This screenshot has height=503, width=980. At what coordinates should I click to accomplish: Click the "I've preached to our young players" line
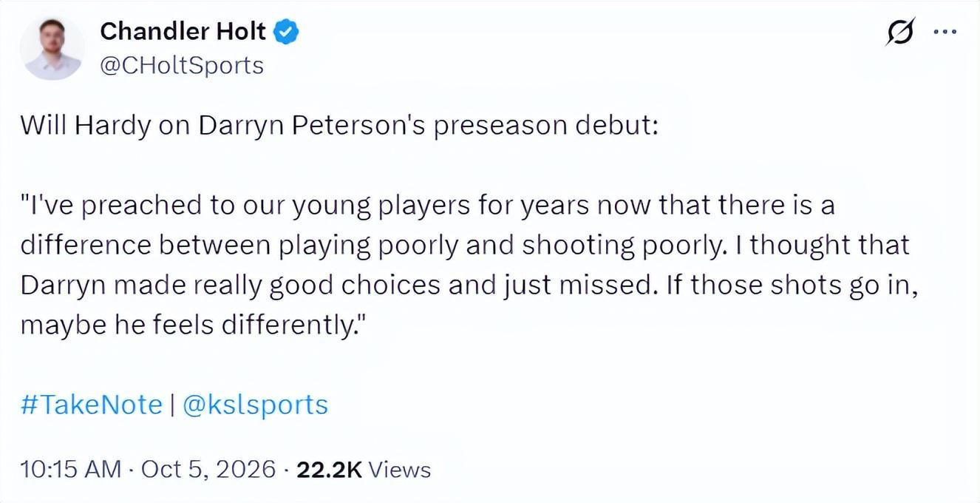pyautogui.click(x=428, y=206)
